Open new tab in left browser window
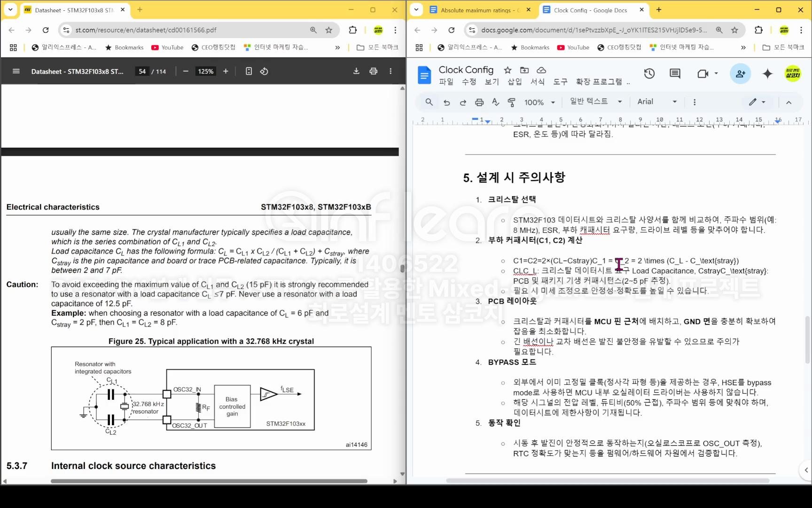The height and width of the screenshot is (508, 812). 140,9
